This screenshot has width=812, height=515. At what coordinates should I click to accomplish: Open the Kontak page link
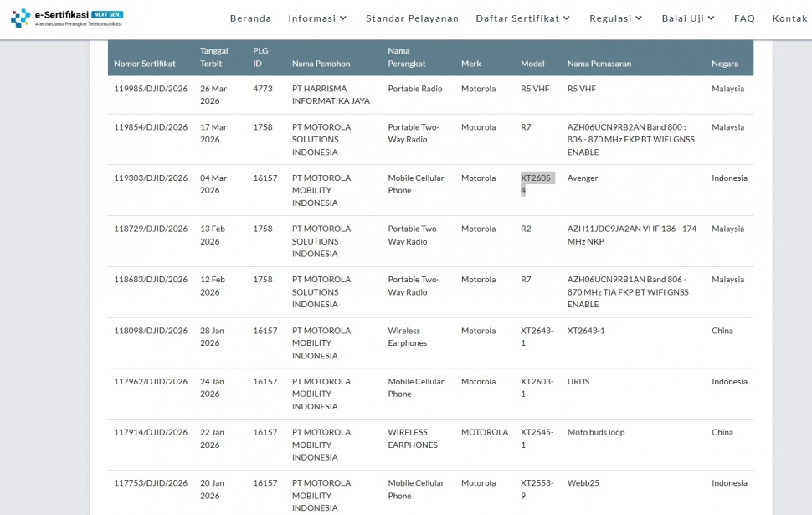789,18
